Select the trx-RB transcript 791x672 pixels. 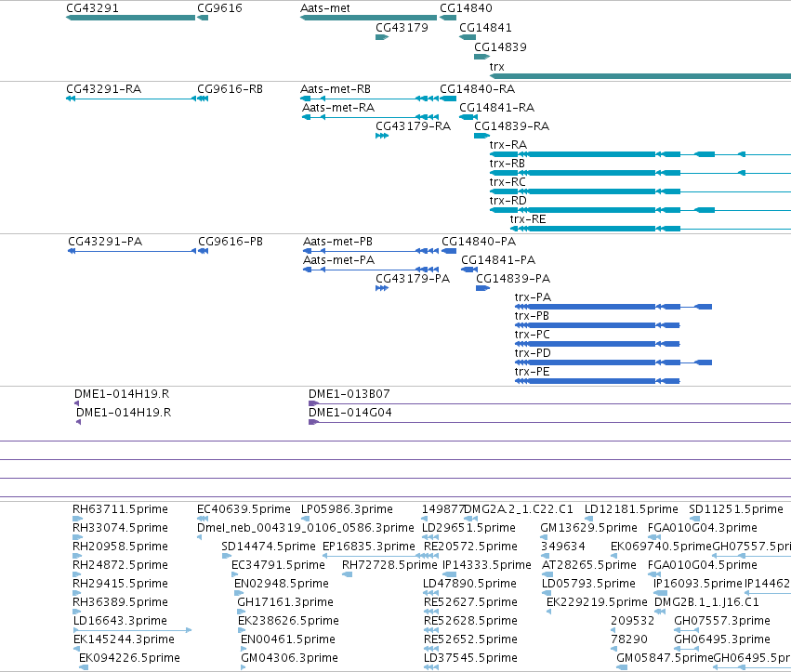click(640, 173)
